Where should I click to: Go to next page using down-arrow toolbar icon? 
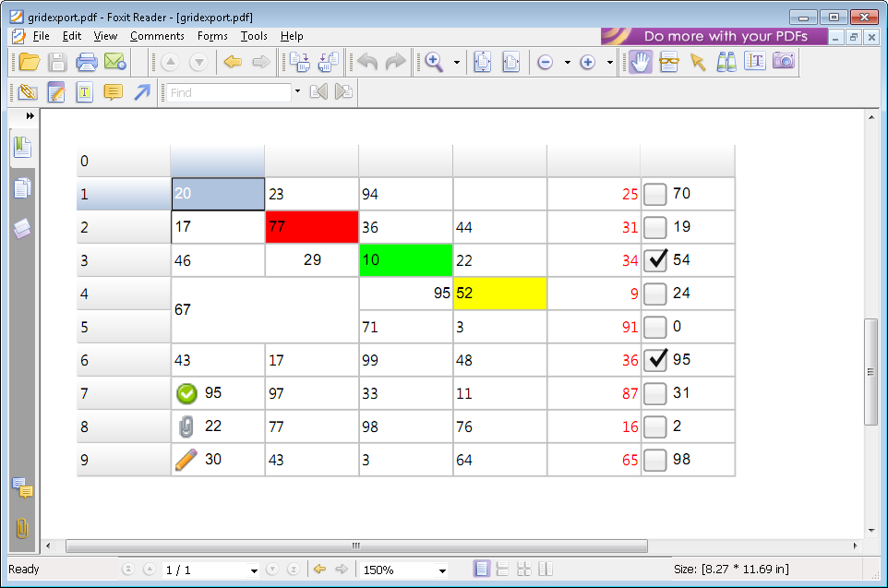[198, 62]
